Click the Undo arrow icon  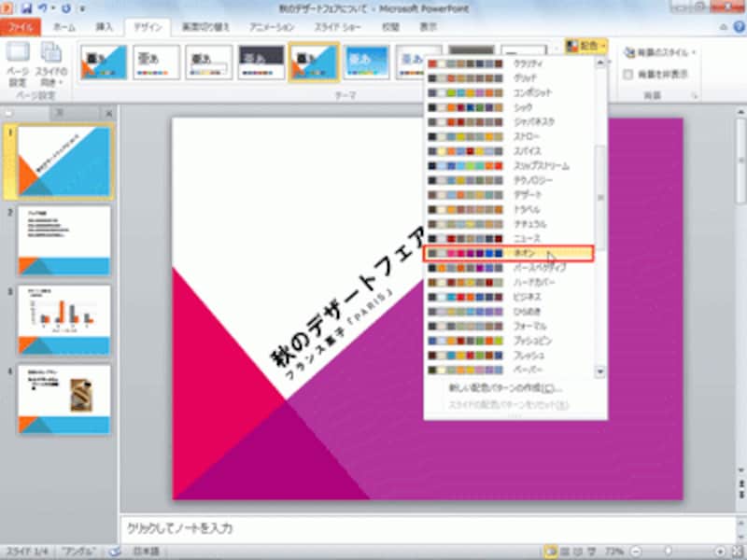point(43,8)
